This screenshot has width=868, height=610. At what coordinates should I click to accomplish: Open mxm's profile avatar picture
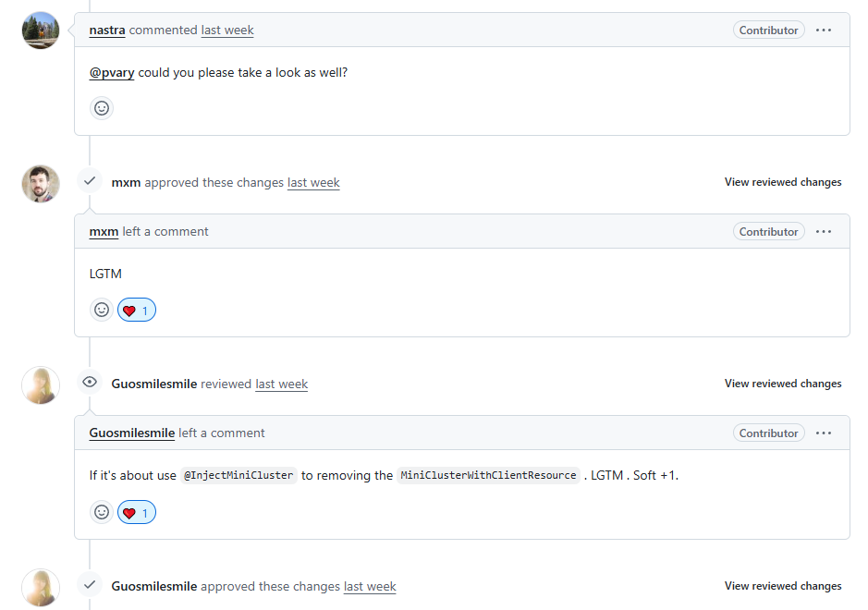tap(41, 183)
